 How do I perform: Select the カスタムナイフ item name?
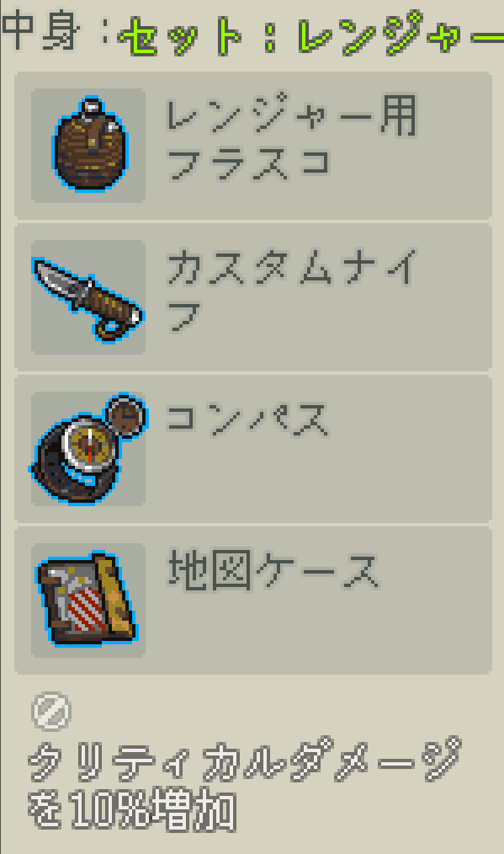[x=292, y=290]
